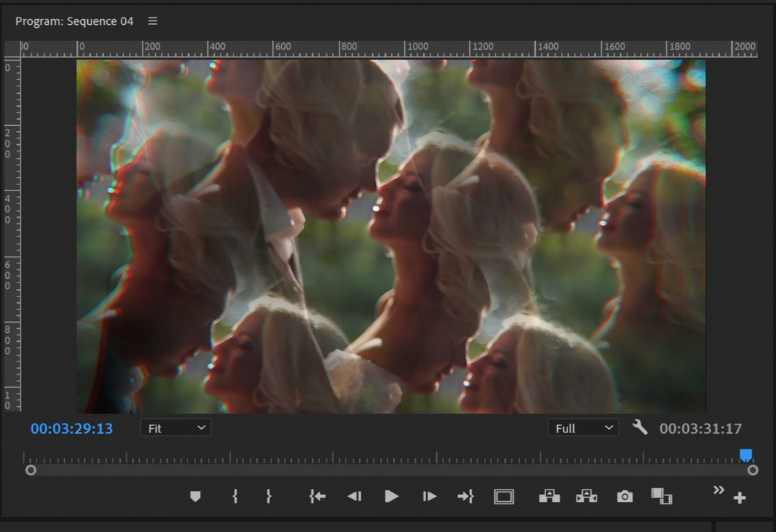
Task: Click the Mark Out bracket icon
Action: pos(269,496)
